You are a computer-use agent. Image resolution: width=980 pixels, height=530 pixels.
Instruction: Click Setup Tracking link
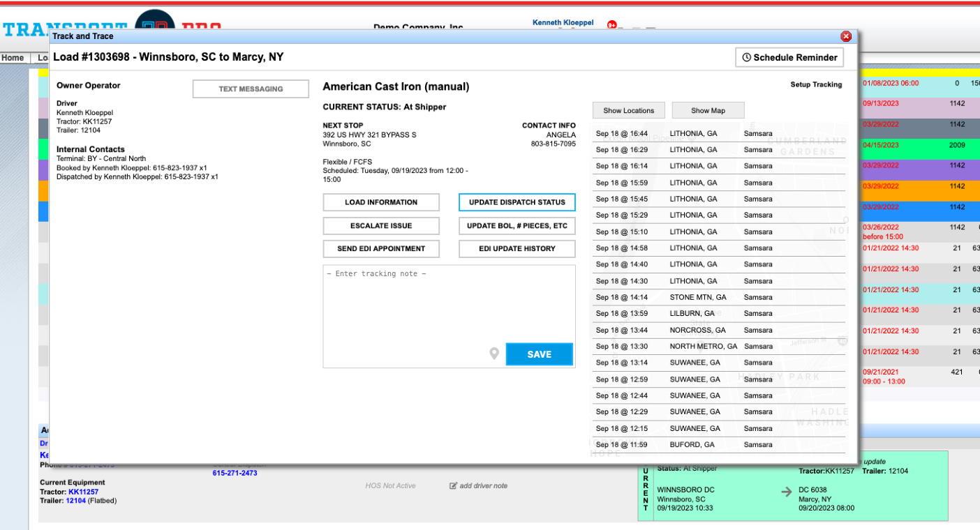click(x=816, y=84)
